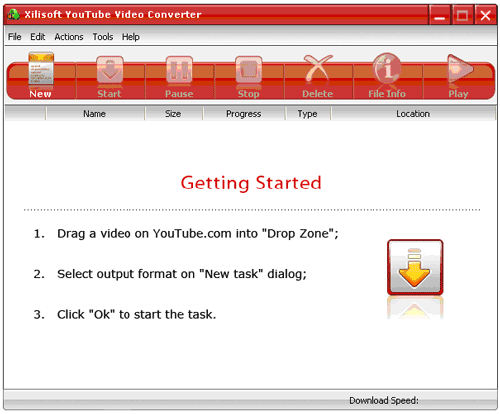
Task: Minimize the converter window
Action: [x=440, y=15]
